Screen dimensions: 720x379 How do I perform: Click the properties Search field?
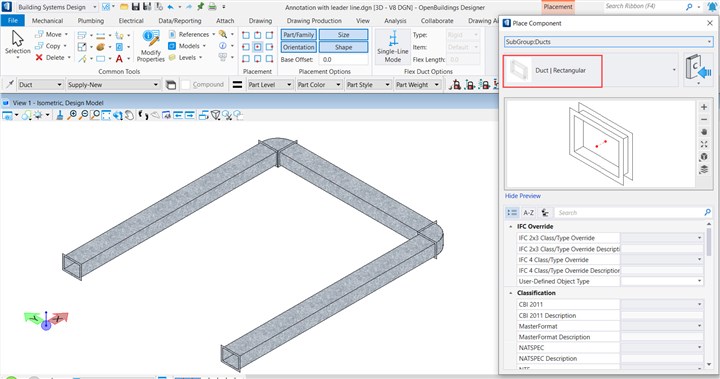tap(633, 212)
